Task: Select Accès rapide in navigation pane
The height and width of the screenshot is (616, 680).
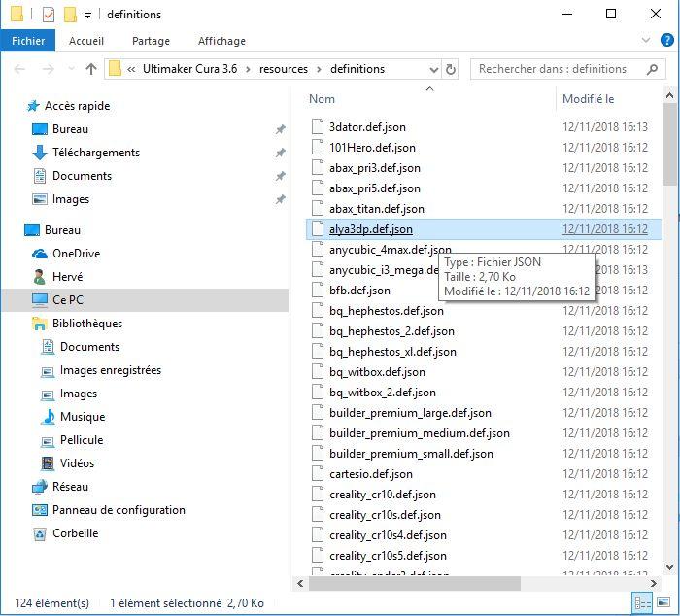Action: [x=77, y=106]
